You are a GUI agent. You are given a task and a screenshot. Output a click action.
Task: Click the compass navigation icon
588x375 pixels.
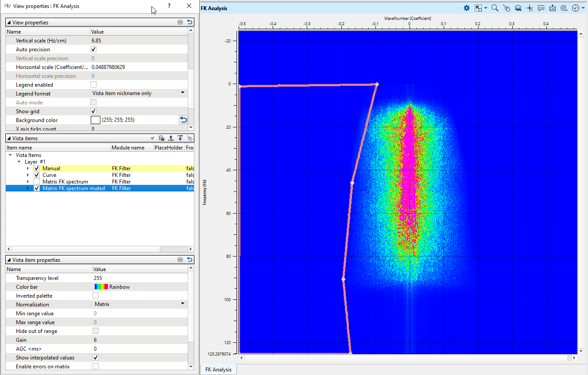pyautogui.click(x=575, y=8)
